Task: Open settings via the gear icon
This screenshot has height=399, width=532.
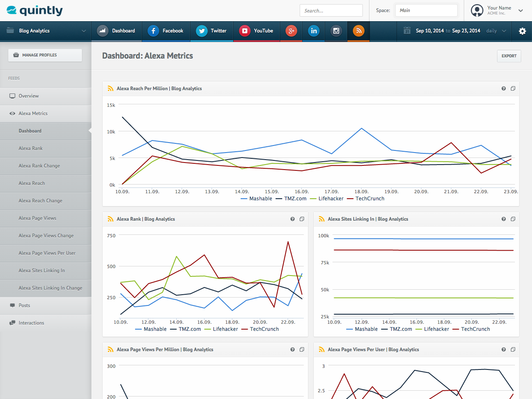Action: 522,31
